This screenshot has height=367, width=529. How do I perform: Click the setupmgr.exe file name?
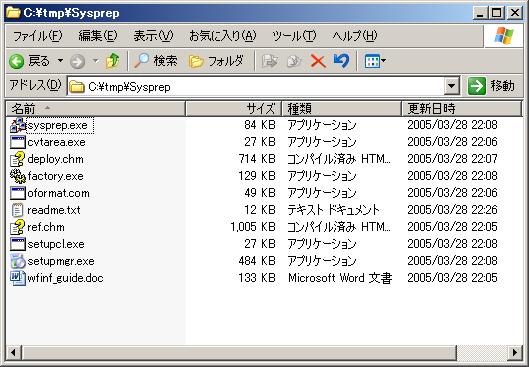pos(61,261)
